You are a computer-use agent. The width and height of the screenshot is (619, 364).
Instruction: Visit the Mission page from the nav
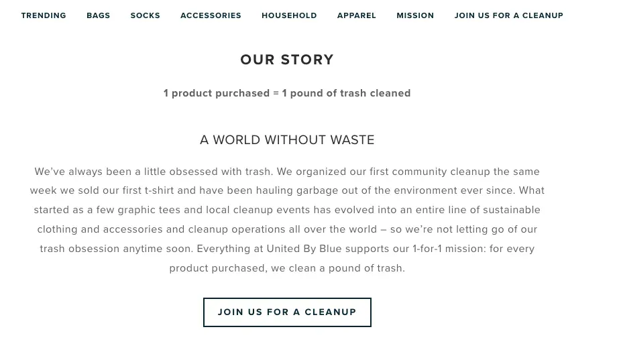coord(415,15)
